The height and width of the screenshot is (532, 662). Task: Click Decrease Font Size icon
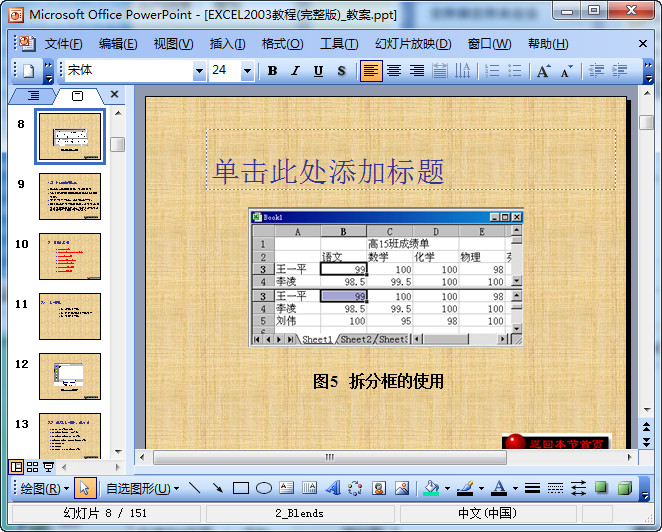(x=567, y=71)
